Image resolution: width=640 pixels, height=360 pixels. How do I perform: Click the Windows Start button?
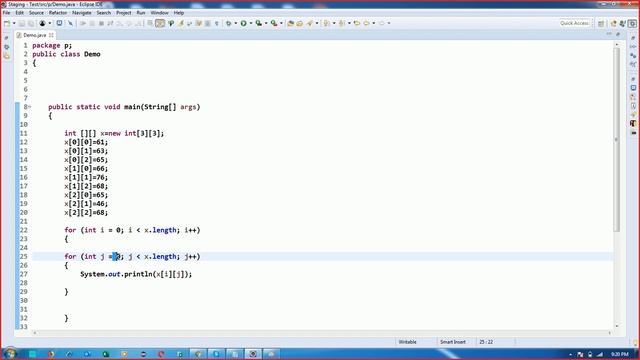point(10,353)
